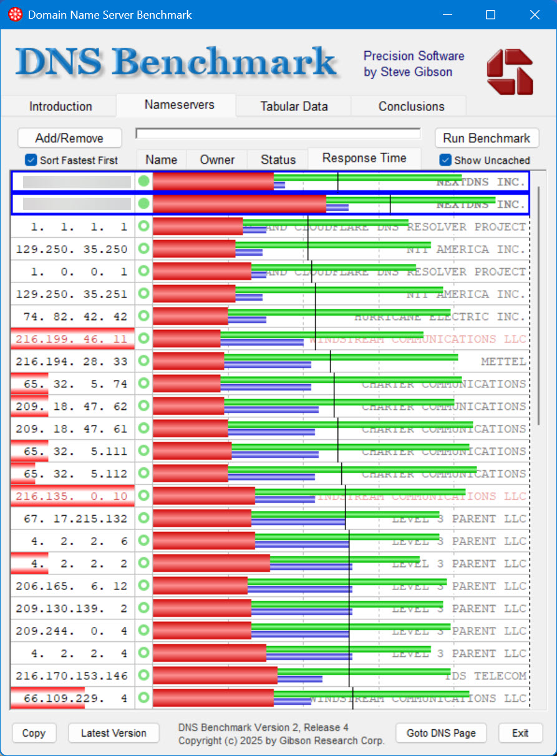The image size is (557, 756).
Task: Click the app icon in the title bar
Action: (16, 14)
